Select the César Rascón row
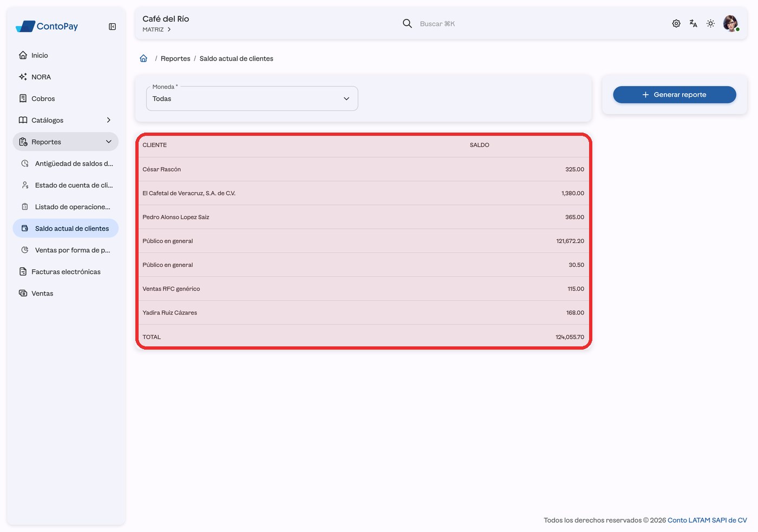 click(363, 169)
